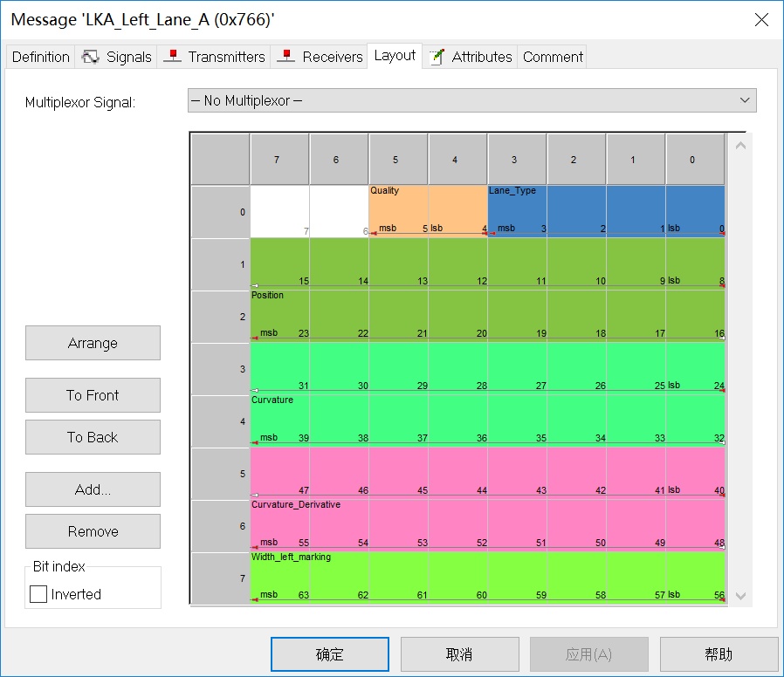This screenshot has width=784, height=677.
Task: Click the To Back button
Action: coord(93,437)
